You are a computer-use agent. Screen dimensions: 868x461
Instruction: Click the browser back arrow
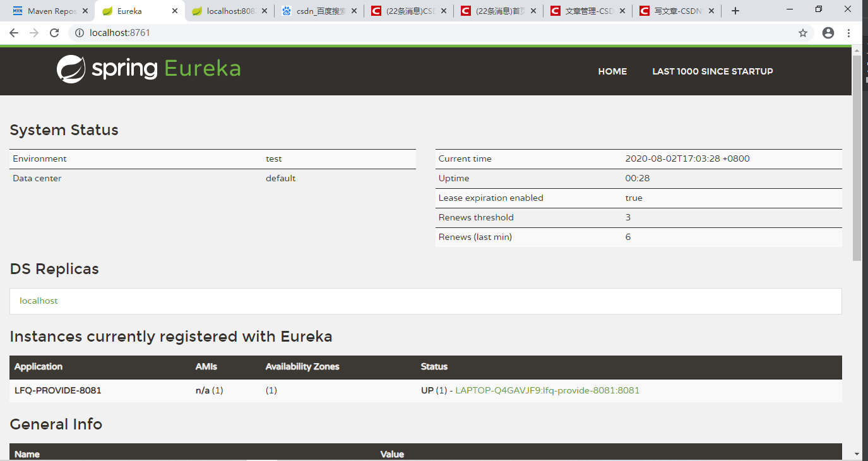coord(13,33)
